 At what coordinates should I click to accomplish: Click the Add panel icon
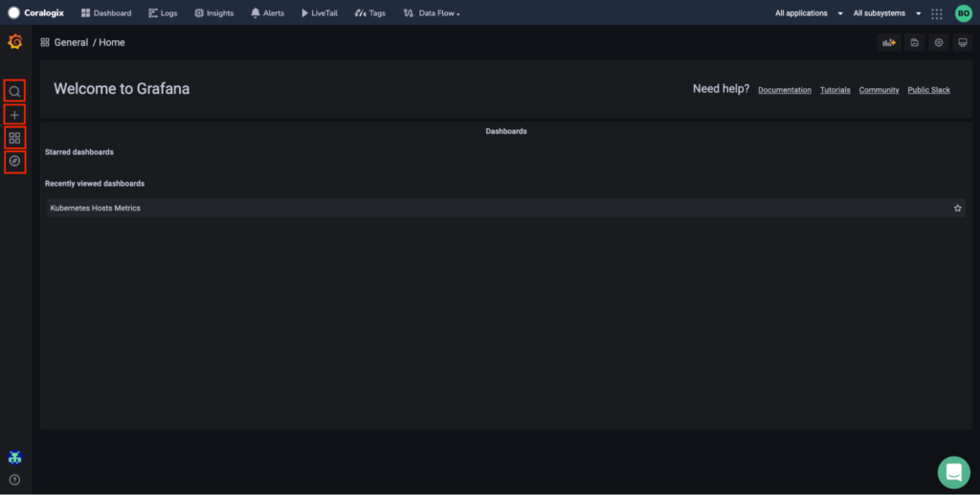[x=889, y=42]
